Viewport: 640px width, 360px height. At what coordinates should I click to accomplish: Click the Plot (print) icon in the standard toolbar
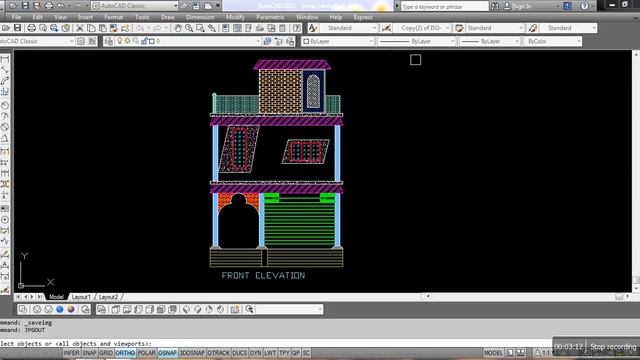coord(31,28)
